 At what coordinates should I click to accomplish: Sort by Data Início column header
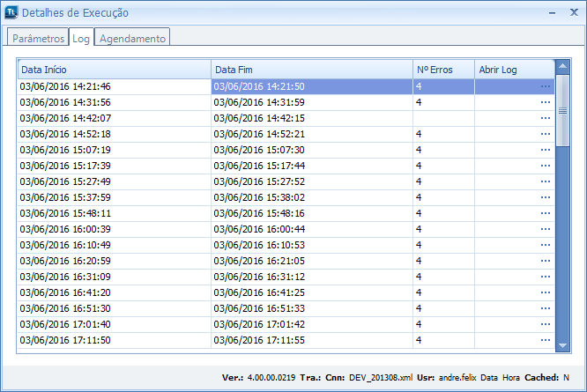pos(114,69)
